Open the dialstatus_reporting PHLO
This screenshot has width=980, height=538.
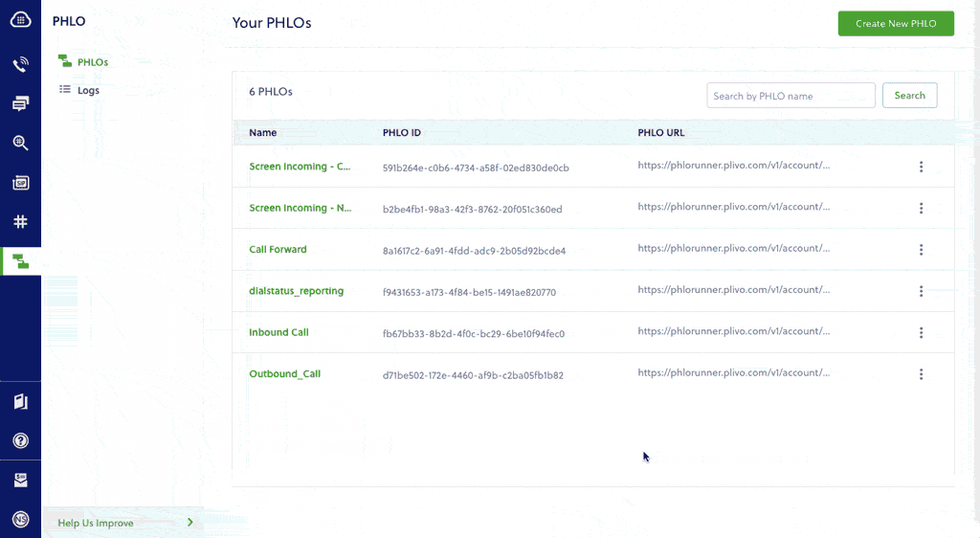(297, 291)
